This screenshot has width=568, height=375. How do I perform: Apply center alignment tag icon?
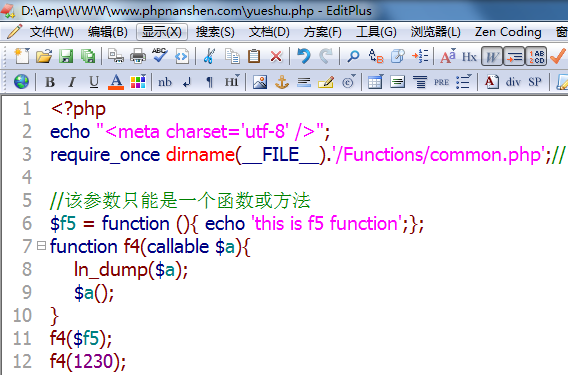tap(420, 82)
